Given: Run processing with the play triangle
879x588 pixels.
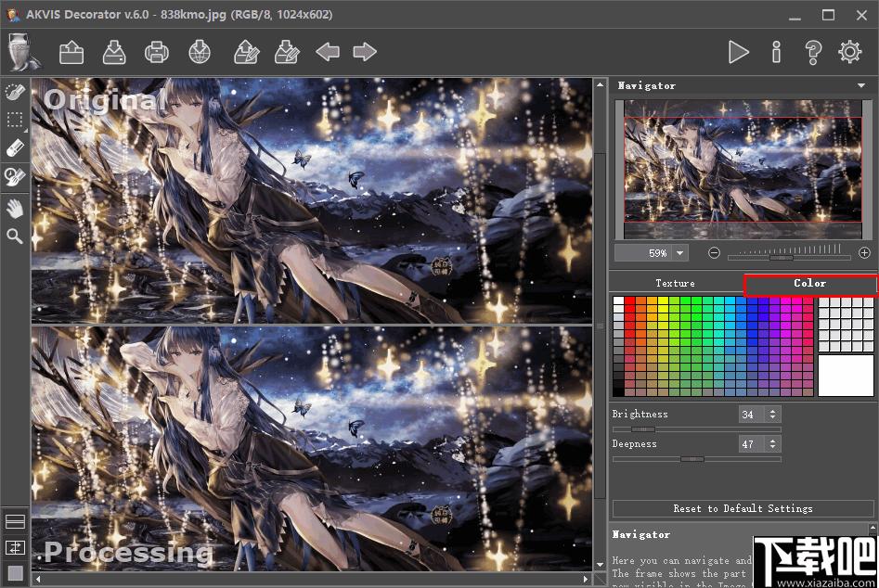Looking at the screenshot, I should coord(738,52).
